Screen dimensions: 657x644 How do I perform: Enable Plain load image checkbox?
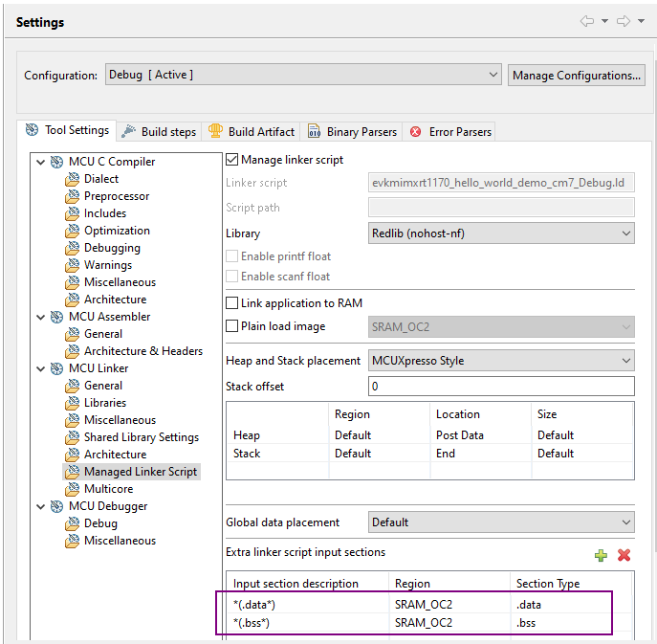pos(231,326)
